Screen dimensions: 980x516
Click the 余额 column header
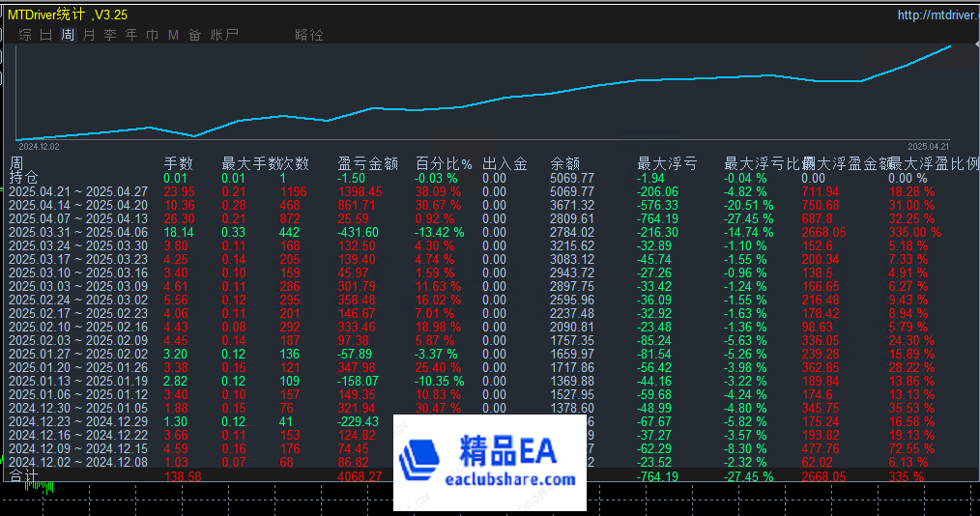coord(565,163)
